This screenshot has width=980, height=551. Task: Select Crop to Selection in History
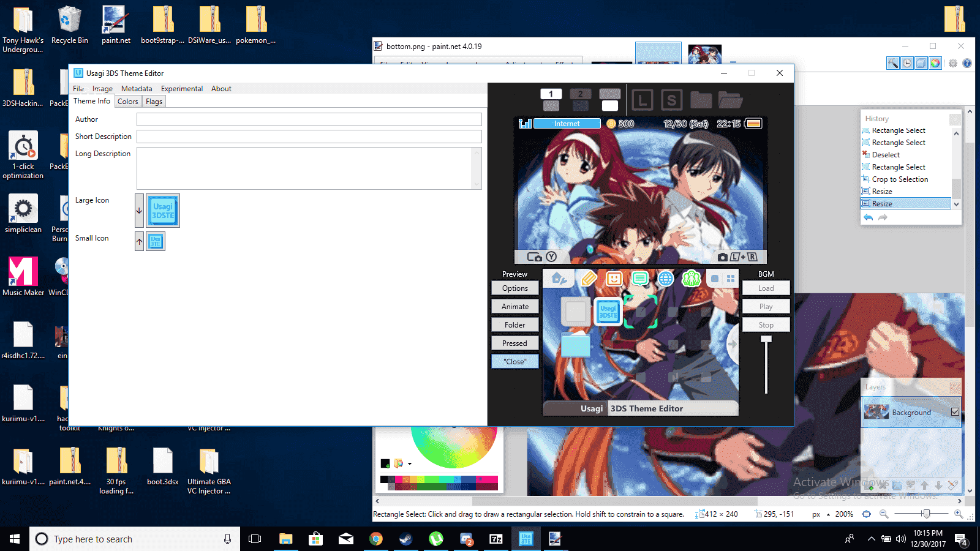[x=900, y=179]
